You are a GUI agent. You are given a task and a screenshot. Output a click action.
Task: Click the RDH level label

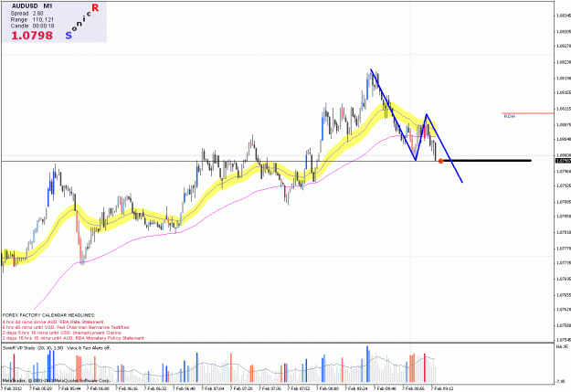point(509,116)
